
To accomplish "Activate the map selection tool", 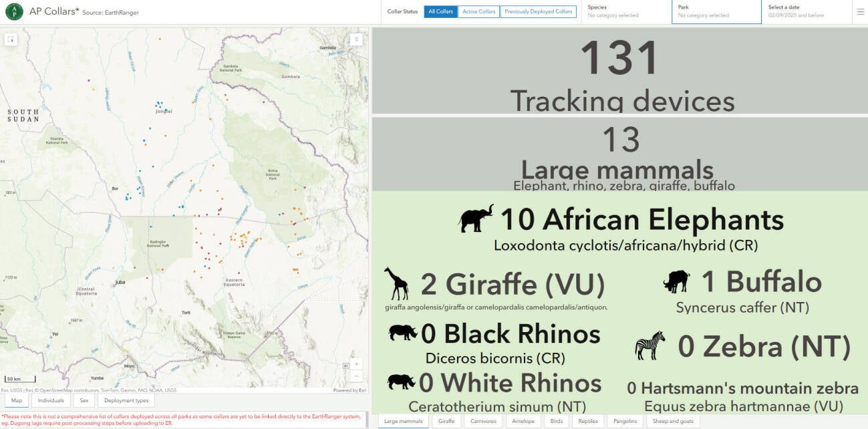I will pyautogui.click(x=10, y=39).
